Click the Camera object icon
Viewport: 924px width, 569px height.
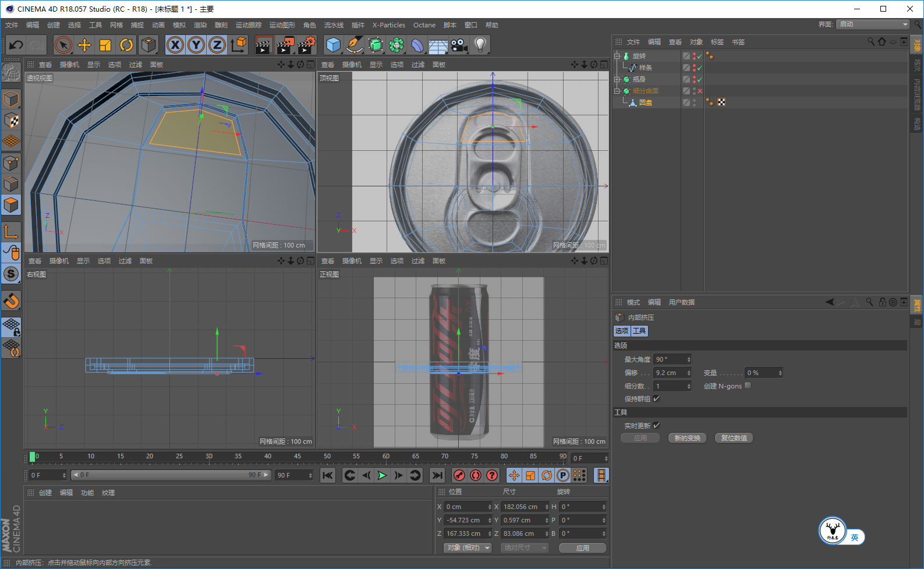click(x=459, y=45)
